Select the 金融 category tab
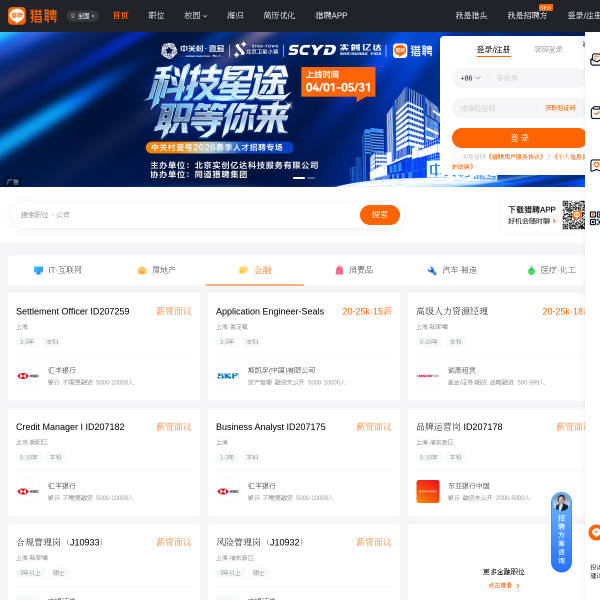The width and height of the screenshot is (600, 600). tap(255, 270)
